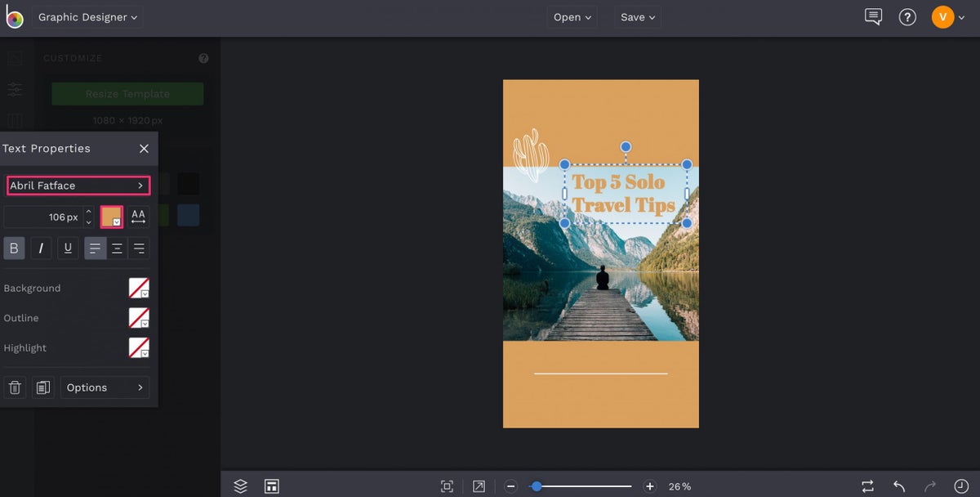Expand the Abril Fatface font selector

coord(78,186)
